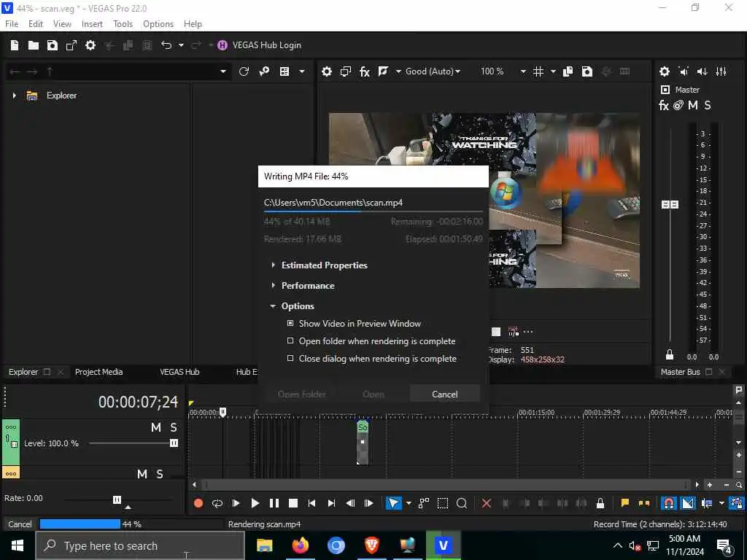
Task: Open project properties gear in main toolbar
Action: [x=90, y=45]
